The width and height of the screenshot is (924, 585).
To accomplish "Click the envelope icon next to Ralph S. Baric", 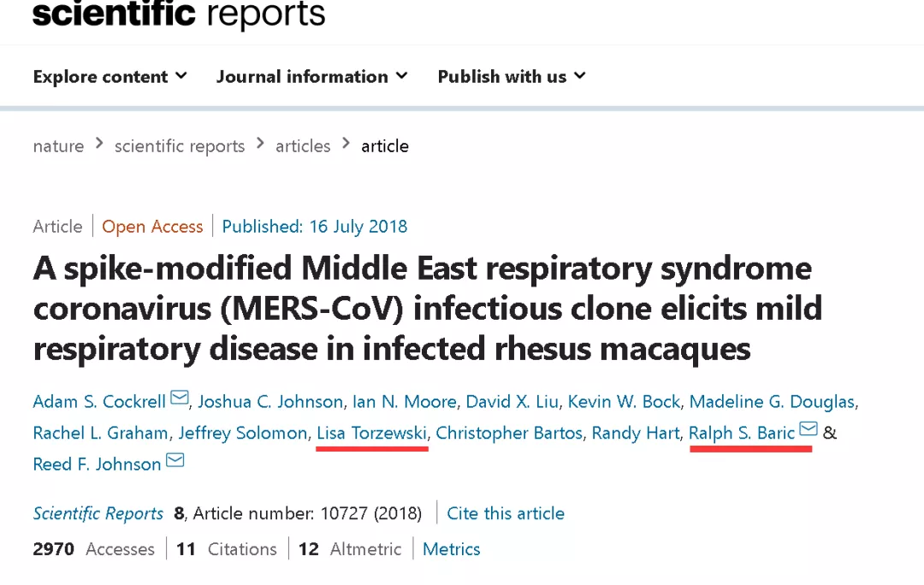I will 808,429.
